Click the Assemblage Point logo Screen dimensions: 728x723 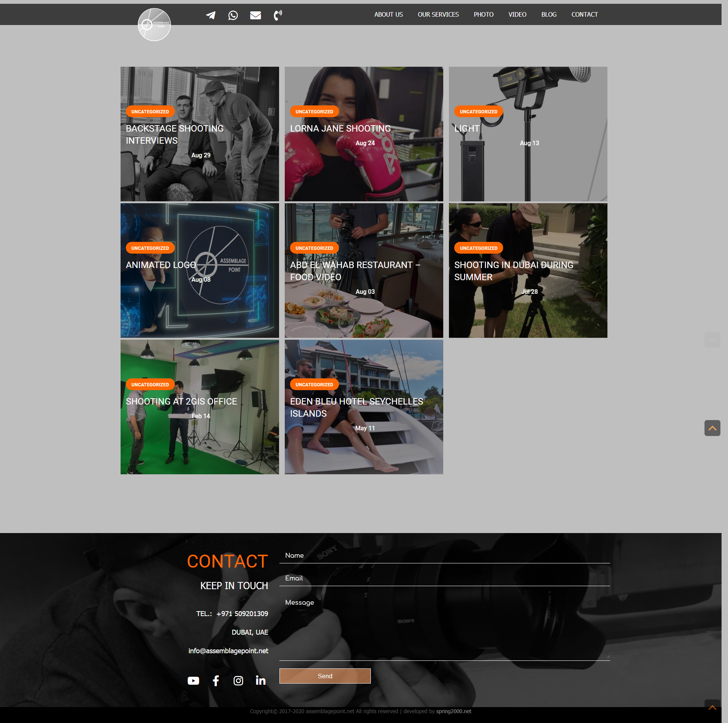point(154,25)
